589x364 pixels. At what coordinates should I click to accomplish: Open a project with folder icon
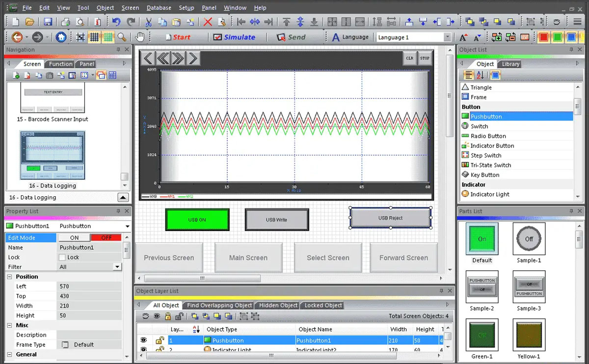tap(30, 22)
